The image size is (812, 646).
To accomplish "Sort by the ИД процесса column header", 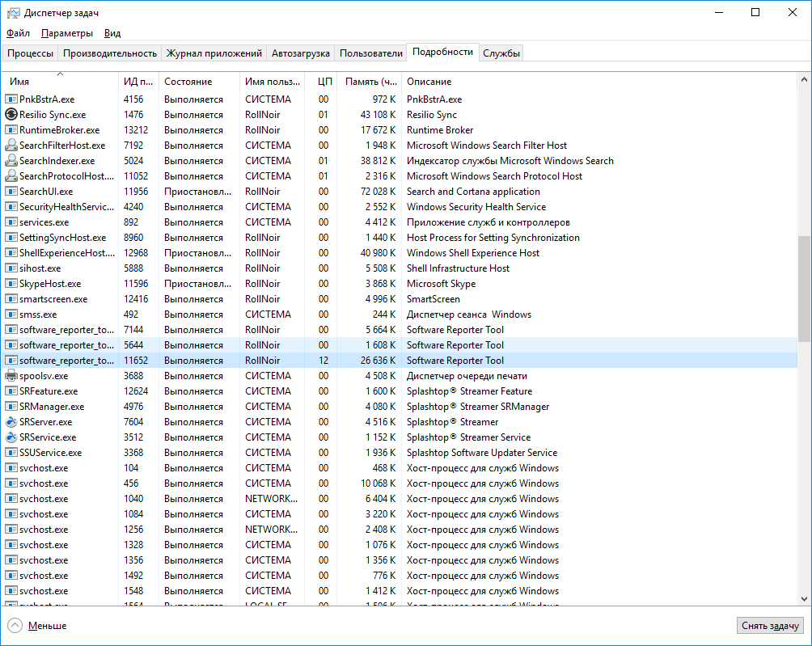I will (138, 82).
